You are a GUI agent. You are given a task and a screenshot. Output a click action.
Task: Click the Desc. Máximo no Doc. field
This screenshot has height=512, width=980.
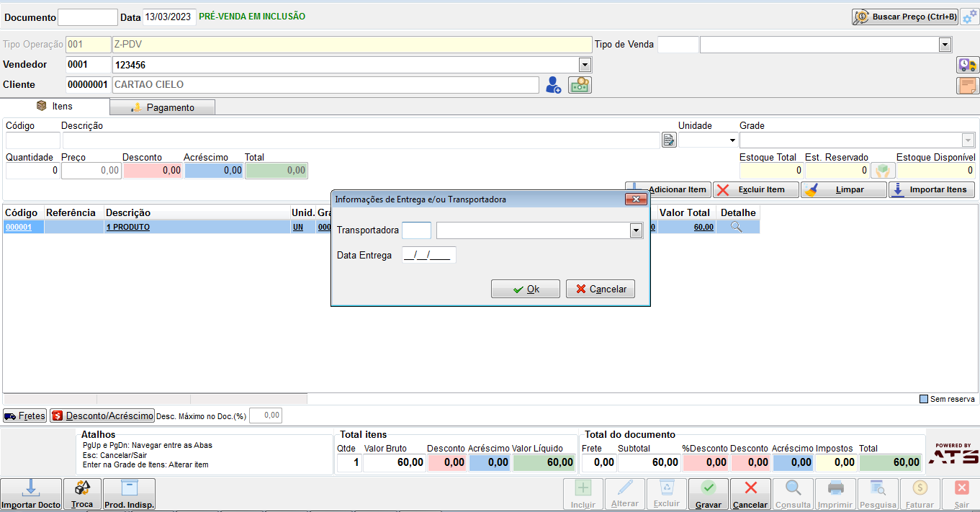click(x=266, y=416)
